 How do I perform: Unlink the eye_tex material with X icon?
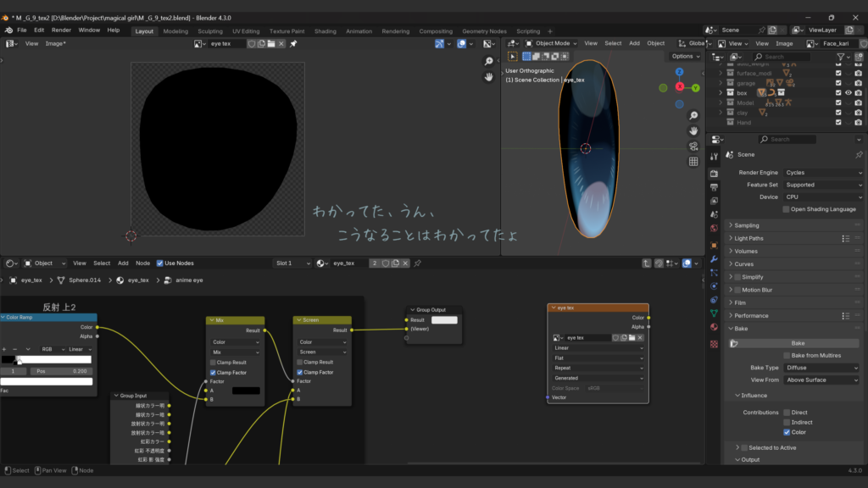coord(406,263)
